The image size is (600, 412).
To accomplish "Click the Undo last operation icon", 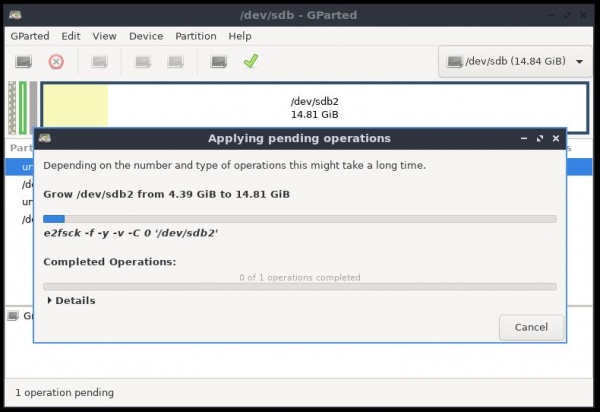I will click(218, 62).
